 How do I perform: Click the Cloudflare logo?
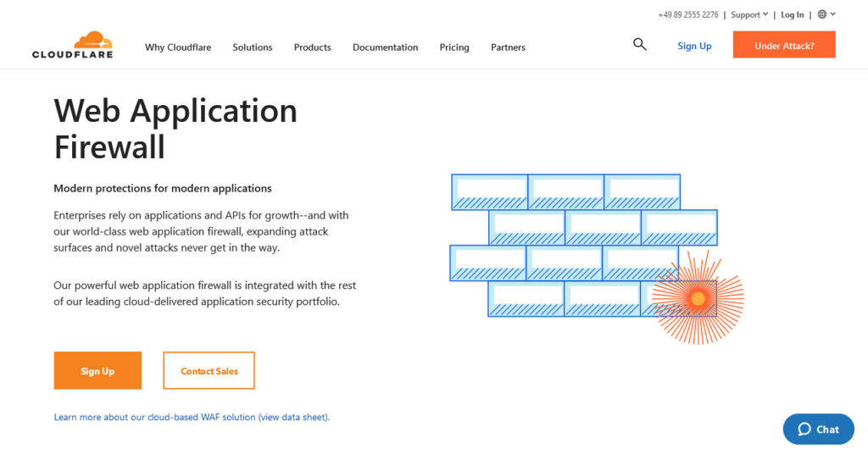click(73, 45)
